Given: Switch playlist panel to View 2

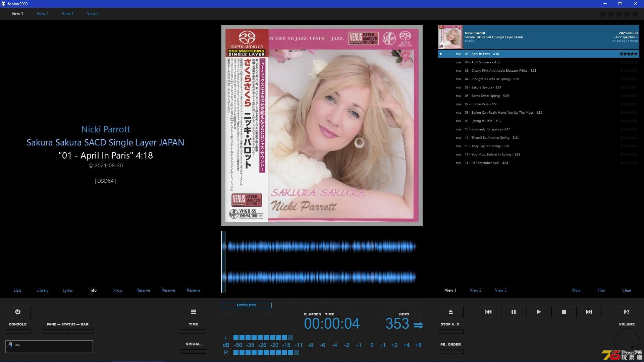Looking at the screenshot, I should tap(476, 290).
